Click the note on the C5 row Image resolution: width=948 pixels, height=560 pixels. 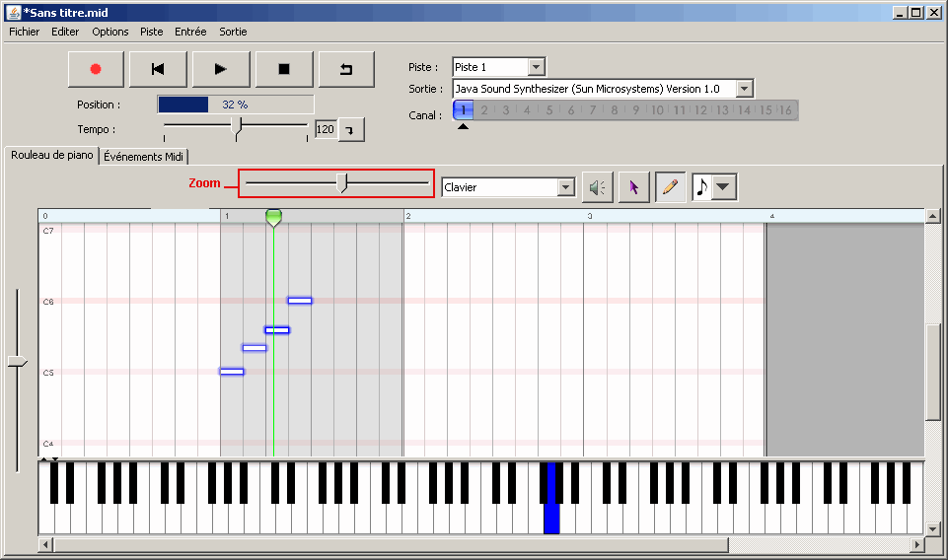(x=232, y=372)
